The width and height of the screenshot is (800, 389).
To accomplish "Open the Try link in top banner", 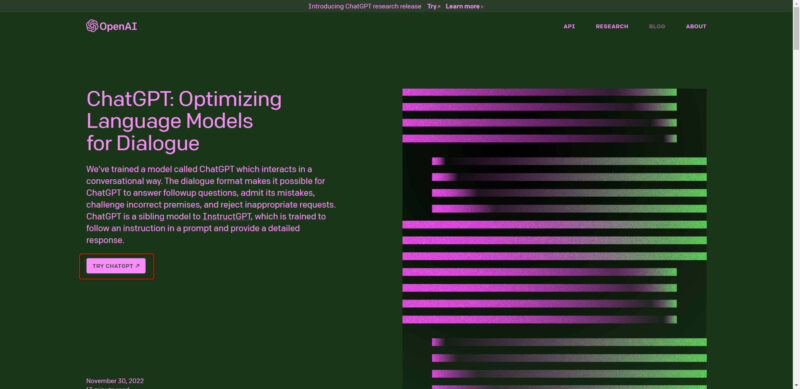I will tap(432, 6).
